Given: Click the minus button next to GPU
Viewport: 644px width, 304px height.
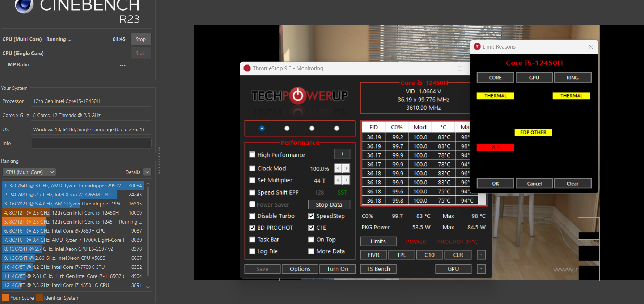Looking at the screenshot, I should click(481, 269).
